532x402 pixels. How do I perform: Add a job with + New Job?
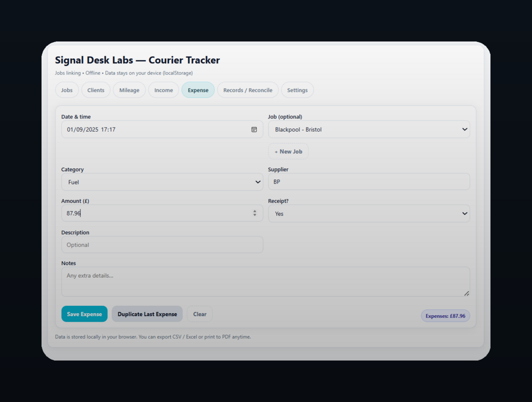click(x=288, y=152)
